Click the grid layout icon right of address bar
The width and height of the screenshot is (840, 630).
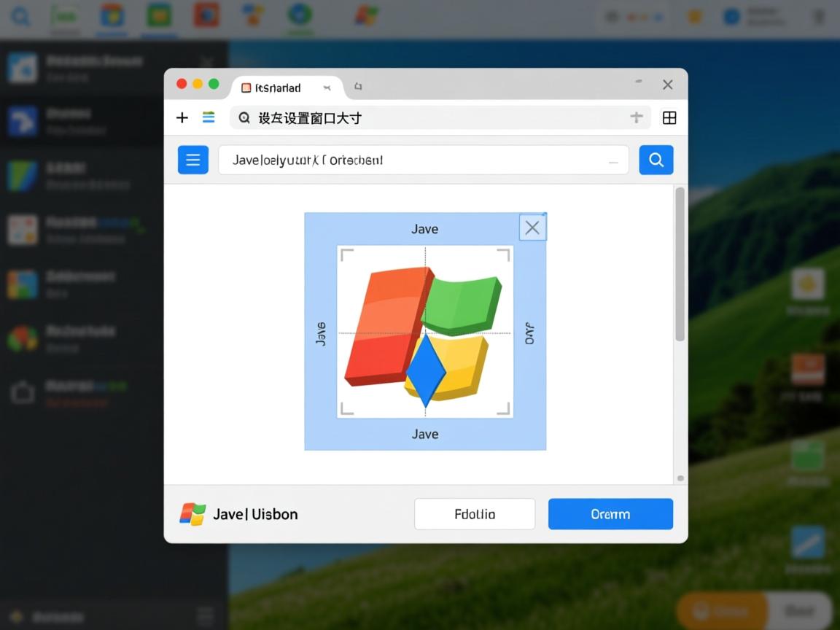pos(669,117)
